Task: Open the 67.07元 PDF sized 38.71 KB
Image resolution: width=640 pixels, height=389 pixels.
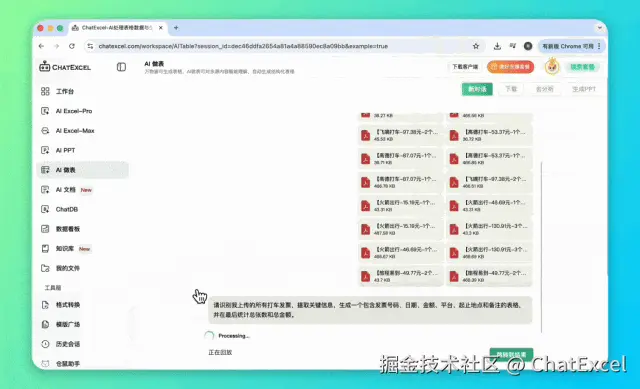Action: click(x=400, y=158)
